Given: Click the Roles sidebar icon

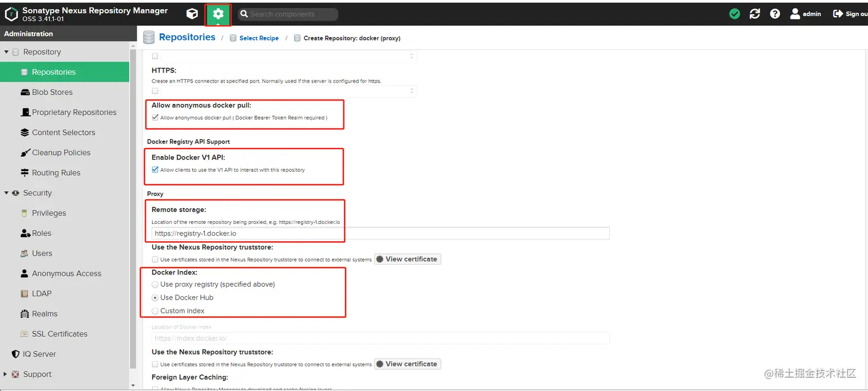Looking at the screenshot, I should (x=25, y=233).
